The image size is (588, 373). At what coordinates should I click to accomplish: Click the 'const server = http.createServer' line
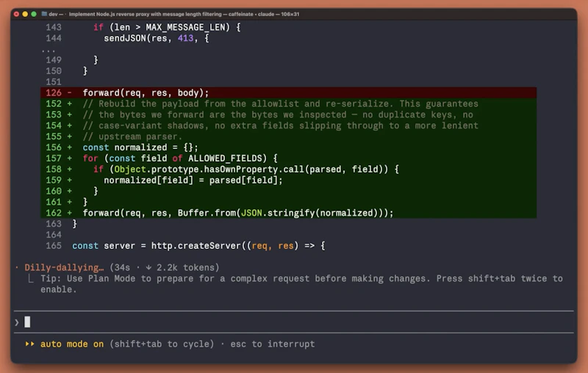click(x=198, y=246)
